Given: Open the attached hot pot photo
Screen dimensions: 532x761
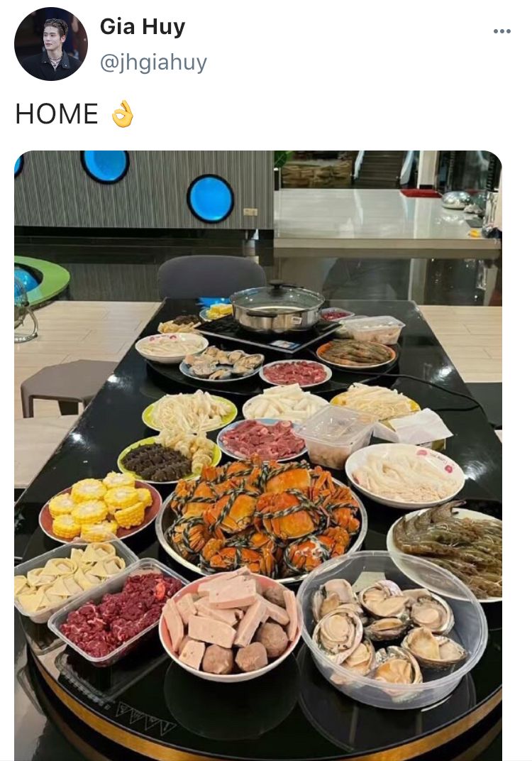Looking at the screenshot, I should tap(258, 456).
